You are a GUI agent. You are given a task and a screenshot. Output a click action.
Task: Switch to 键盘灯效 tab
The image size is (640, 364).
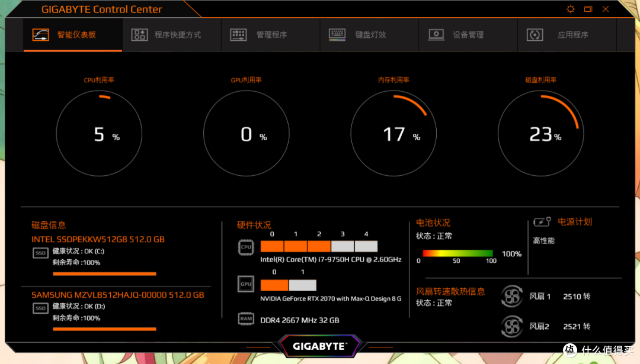coord(369,35)
